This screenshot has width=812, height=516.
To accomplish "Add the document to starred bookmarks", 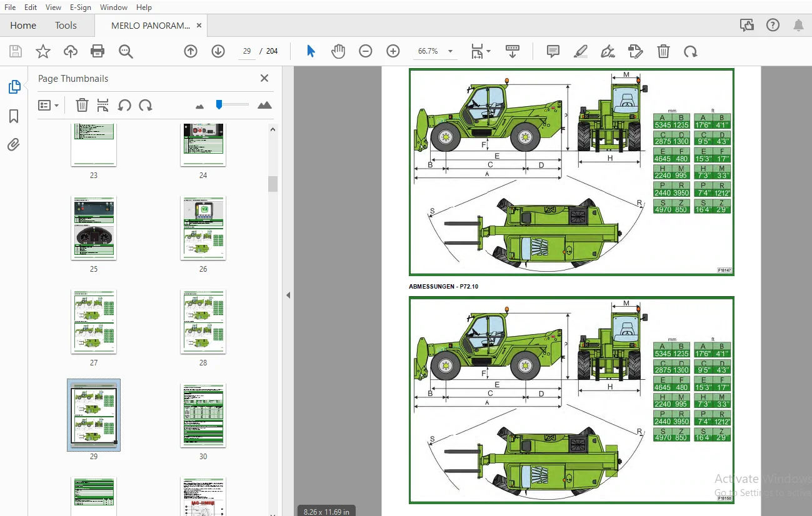I will pyautogui.click(x=43, y=51).
